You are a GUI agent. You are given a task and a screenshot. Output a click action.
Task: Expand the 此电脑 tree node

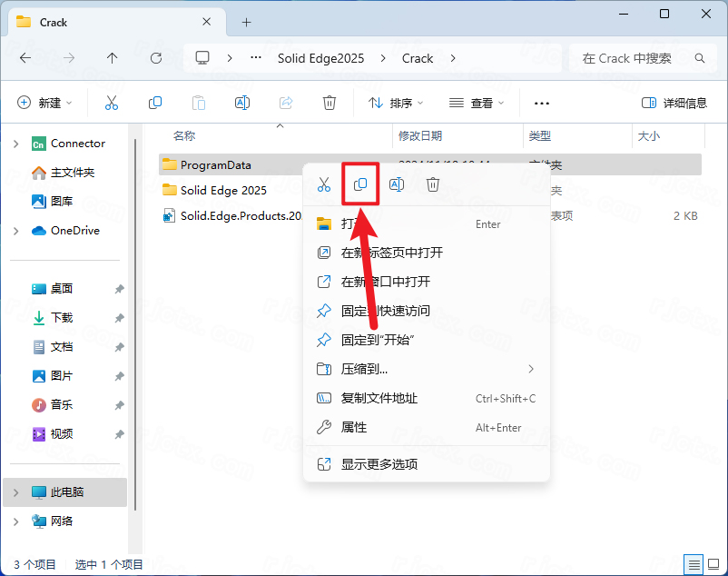[x=15, y=492]
